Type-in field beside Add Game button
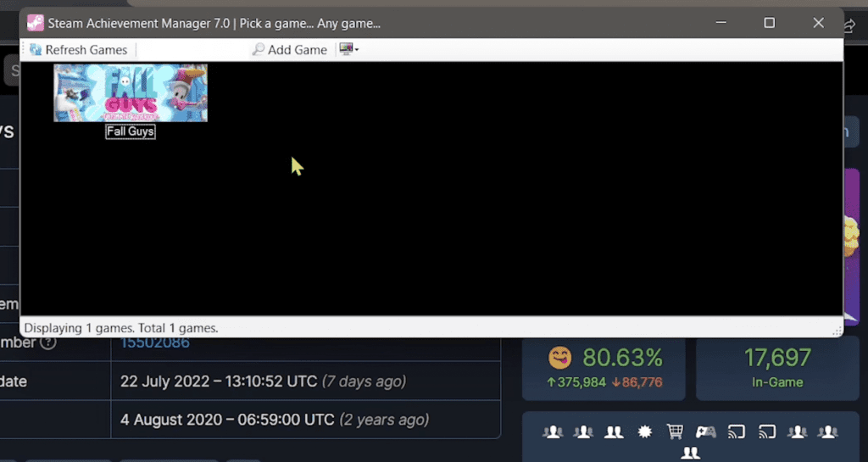868x462 pixels. pyautogui.click(x=192, y=50)
